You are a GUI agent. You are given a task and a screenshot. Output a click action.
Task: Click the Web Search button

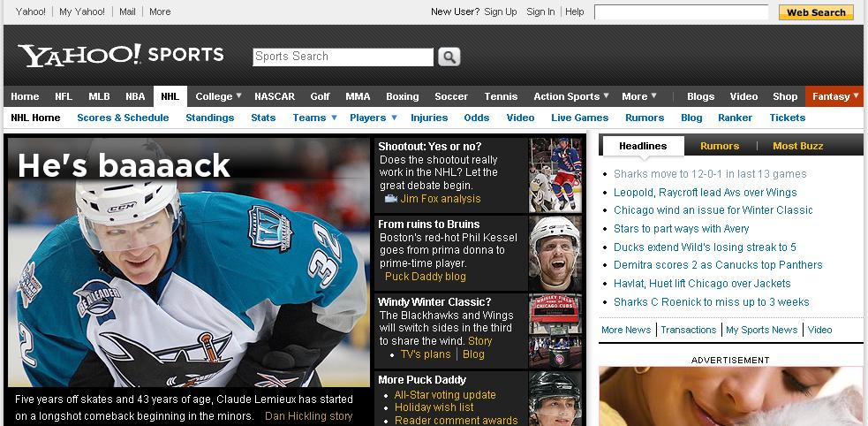click(x=816, y=12)
